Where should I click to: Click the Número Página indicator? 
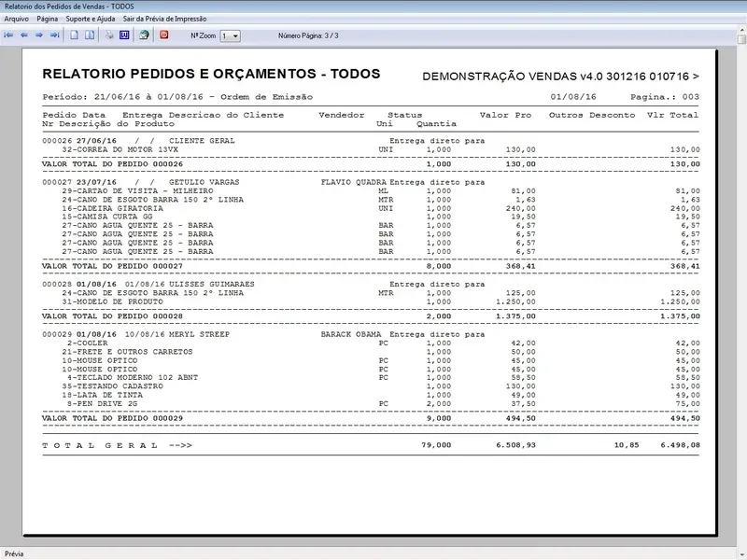click(308, 35)
